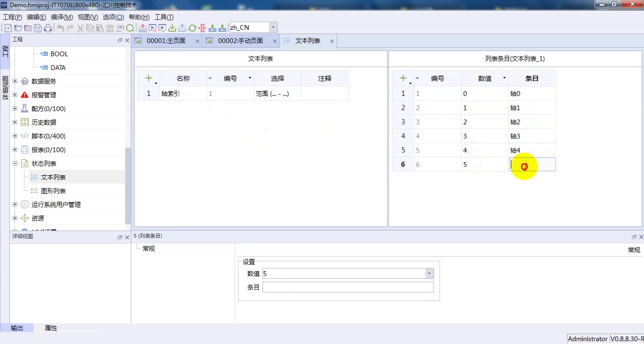The image size is (644, 344).
Task: Select the 文本列表 tree item
Action: [x=53, y=177]
